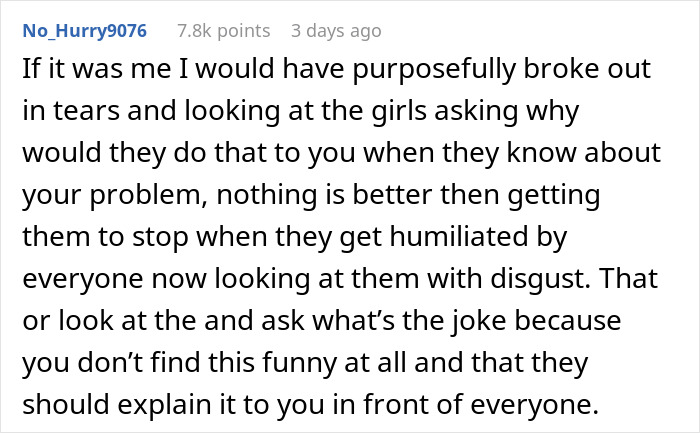Open the "3 days ago" timestamp permalink
Screen dimensions: 700x433
[x=336, y=31]
